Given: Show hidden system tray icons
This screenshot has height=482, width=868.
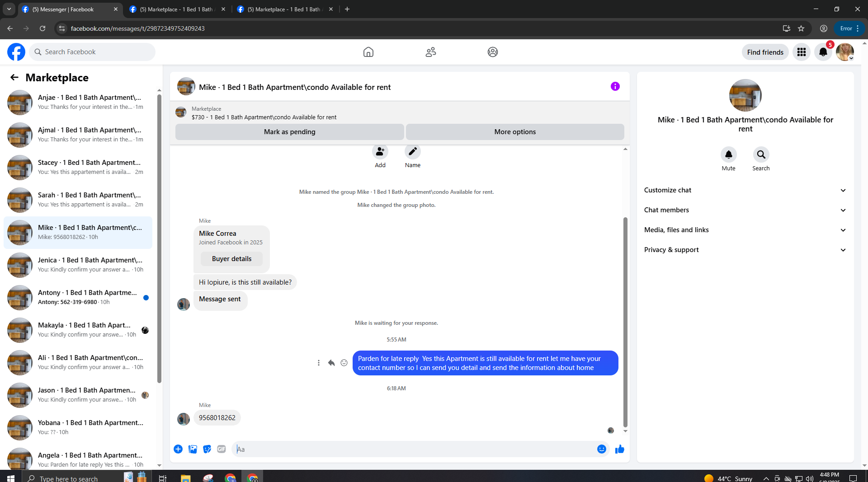Looking at the screenshot, I should point(766,478).
